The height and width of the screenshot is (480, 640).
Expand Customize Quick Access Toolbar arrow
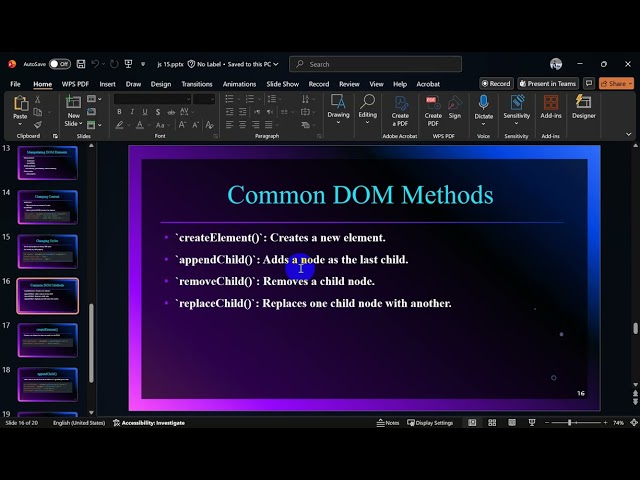click(x=143, y=64)
